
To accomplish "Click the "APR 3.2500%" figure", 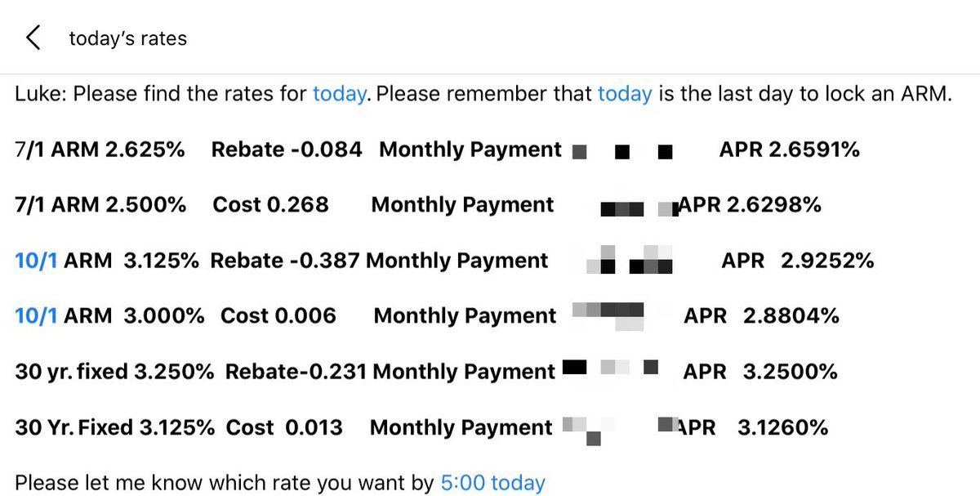I will [x=760, y=372].
